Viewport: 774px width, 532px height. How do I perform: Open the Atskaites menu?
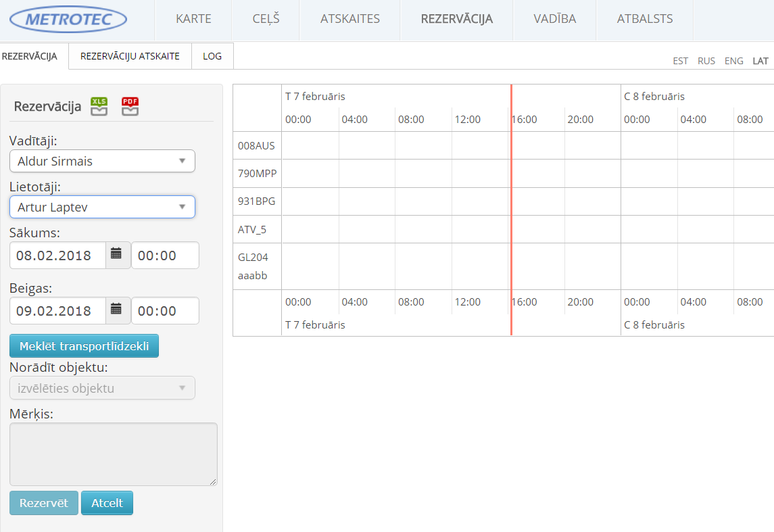tap(349, 20)
